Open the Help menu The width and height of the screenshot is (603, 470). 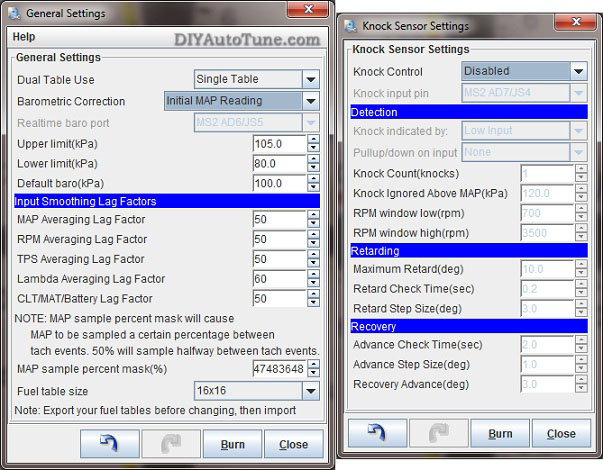point(24,37)
